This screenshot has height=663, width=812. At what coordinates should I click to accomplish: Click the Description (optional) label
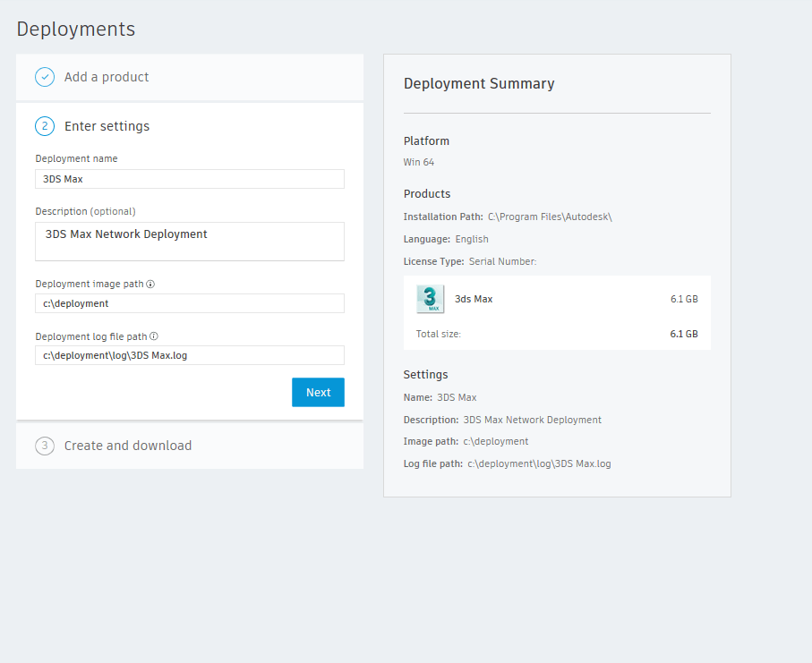(x=85, y=211)
